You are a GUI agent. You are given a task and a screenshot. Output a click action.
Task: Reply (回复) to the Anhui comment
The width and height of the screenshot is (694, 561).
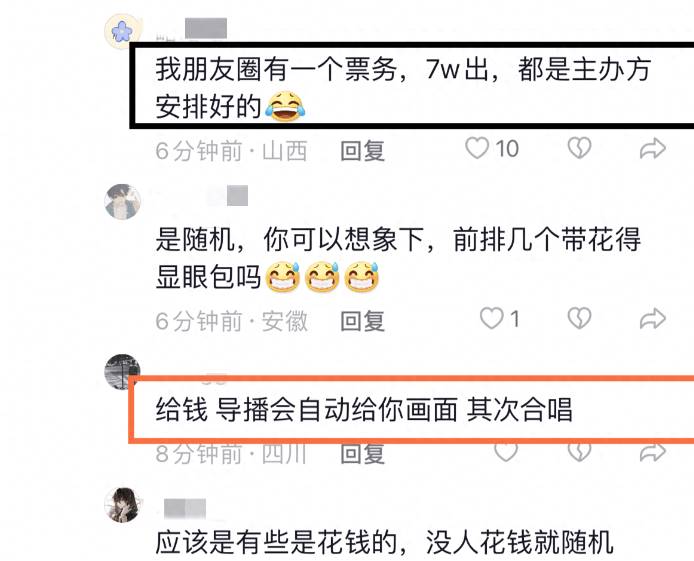pos(362,321)
